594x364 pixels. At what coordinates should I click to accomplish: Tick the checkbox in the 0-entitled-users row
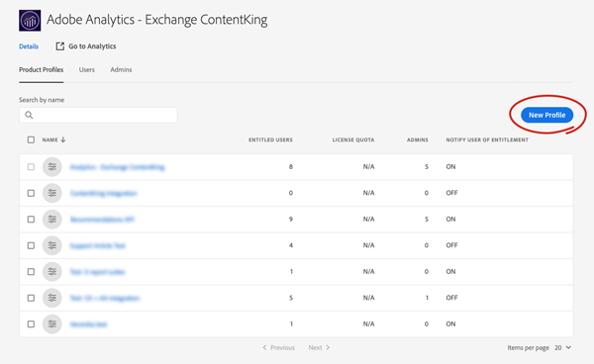click(x=31, y=193)
